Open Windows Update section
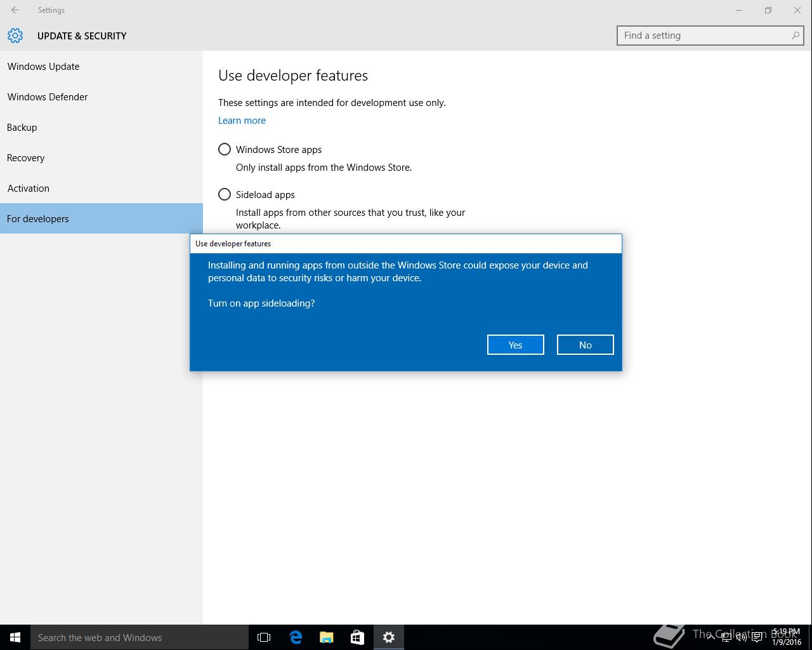This screenshot has height=650, width=812. pos(101,67)
